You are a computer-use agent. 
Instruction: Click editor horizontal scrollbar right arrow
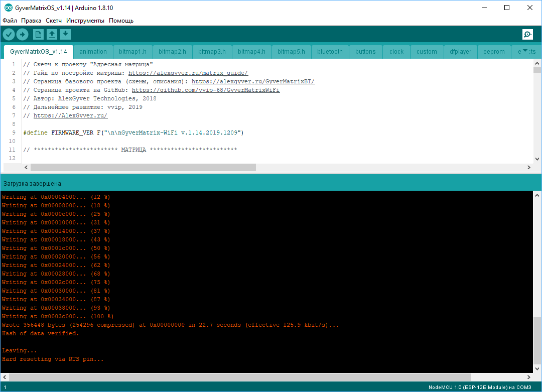(529, 167)
